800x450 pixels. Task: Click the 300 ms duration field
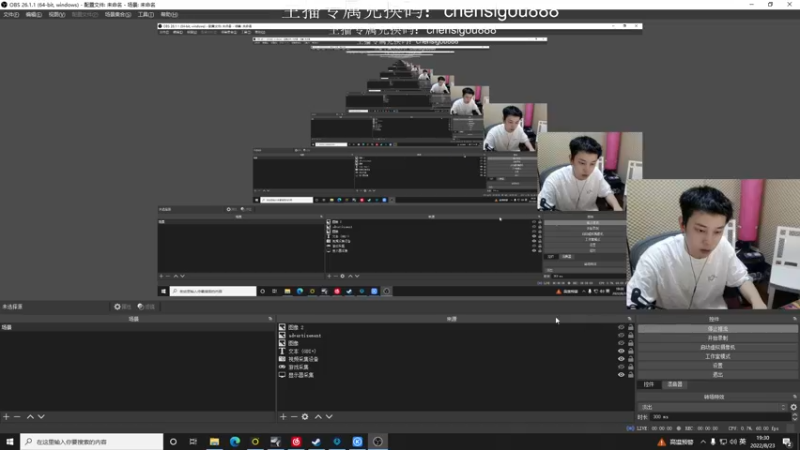[x=720, y=417]
